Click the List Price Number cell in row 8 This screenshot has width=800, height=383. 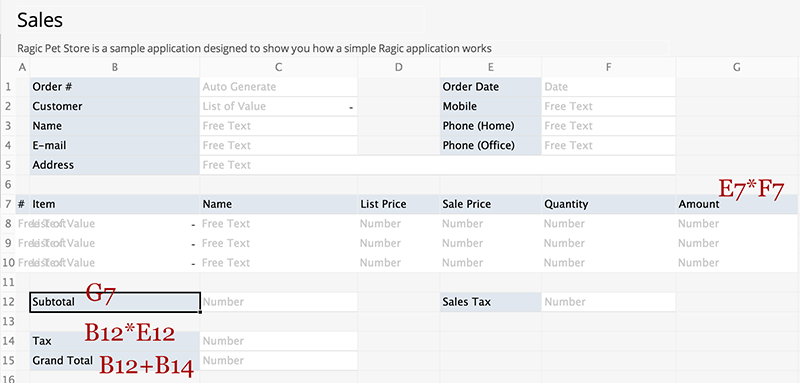(x=398, y=223)
